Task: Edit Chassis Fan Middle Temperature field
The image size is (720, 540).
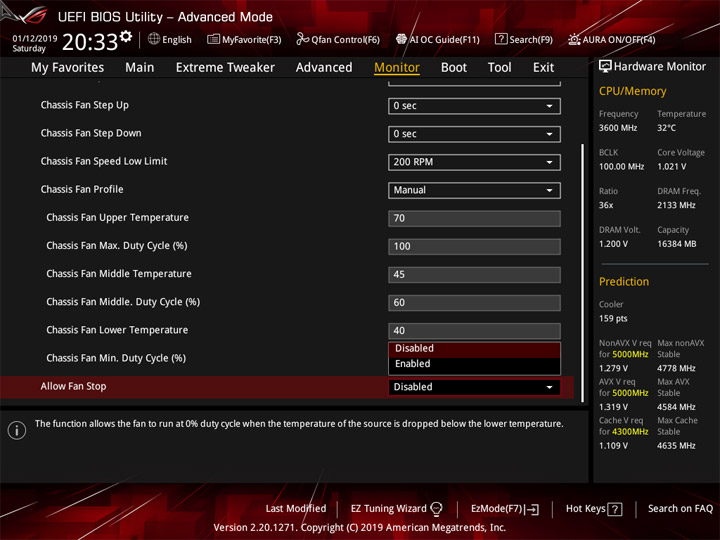Action: coord(474,275)
